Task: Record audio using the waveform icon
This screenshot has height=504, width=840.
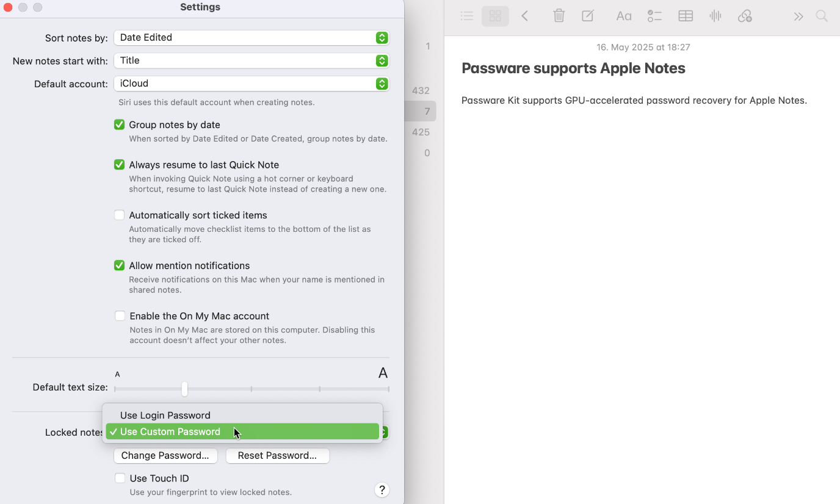Action: 715,16
